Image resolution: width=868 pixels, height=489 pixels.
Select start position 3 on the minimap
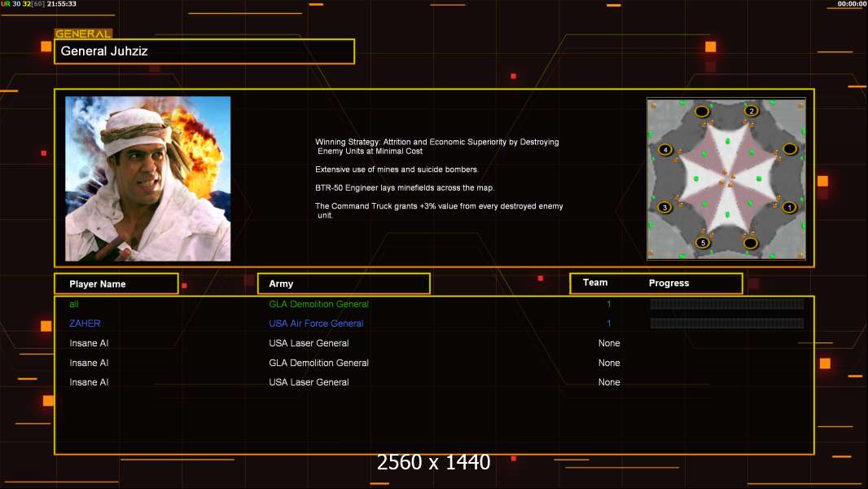(665, 208)
